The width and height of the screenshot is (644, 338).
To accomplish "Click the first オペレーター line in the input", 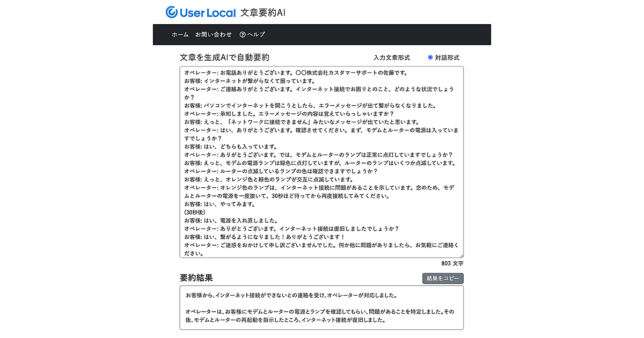I will tap(296, 72).
